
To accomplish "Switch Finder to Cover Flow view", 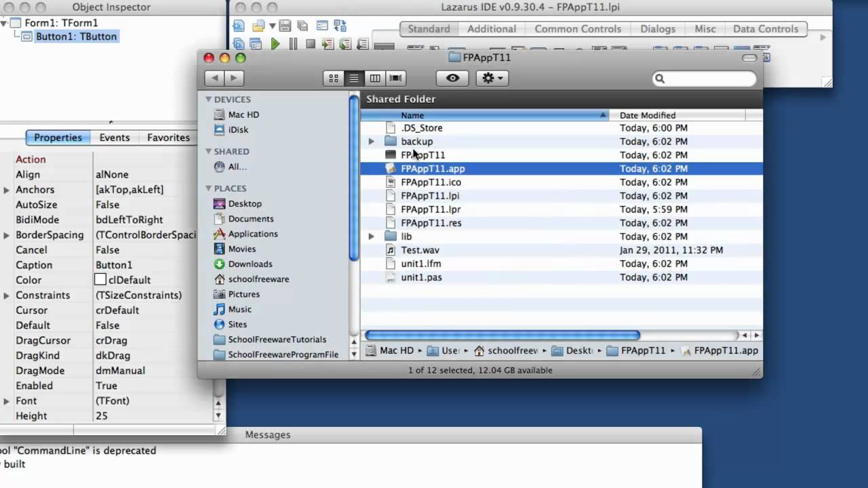I will [395, 78].
